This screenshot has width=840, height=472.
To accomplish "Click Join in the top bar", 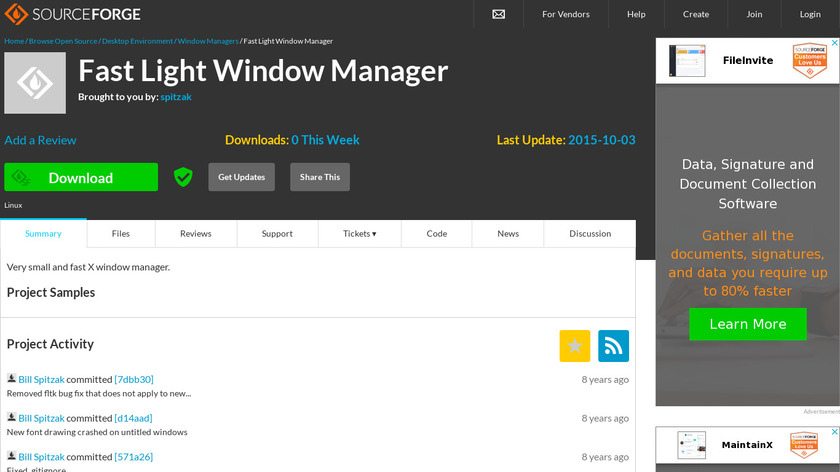I will click(754, 14).
